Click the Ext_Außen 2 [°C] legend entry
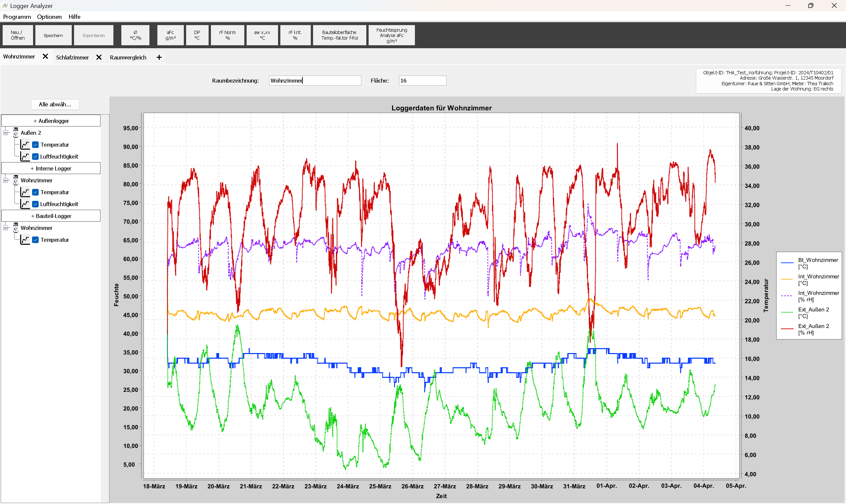The image size is (846, 504). coord(806,313)
